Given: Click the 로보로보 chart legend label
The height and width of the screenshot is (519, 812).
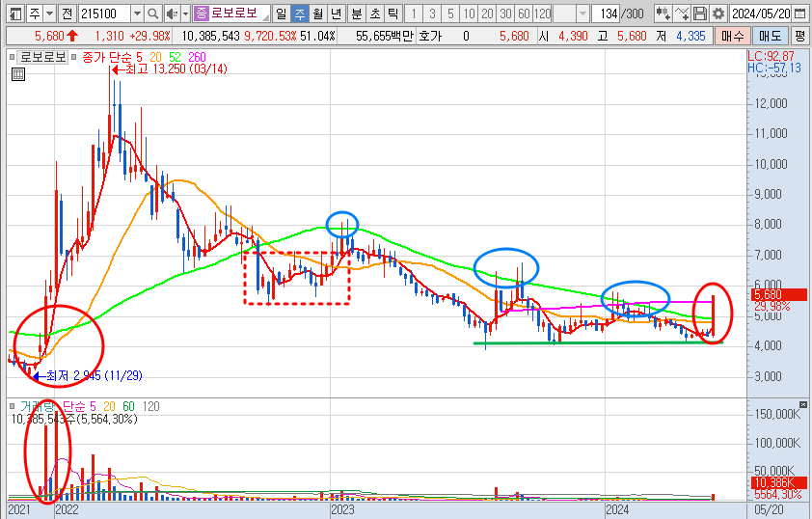Looking at the screenshot, I should tap(43, 57).
